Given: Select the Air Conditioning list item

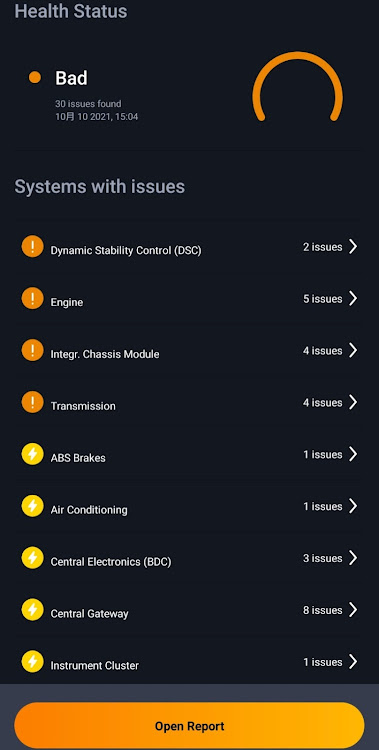Looking at the screenshot, I should pyautogui.click(x=190, y=506).
